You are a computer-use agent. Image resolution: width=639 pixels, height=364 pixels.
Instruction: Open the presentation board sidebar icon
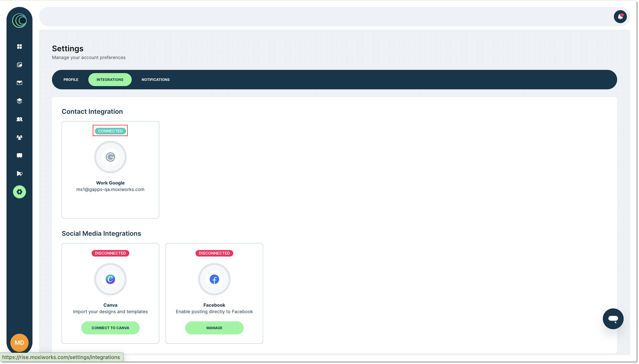click(19, 156)
